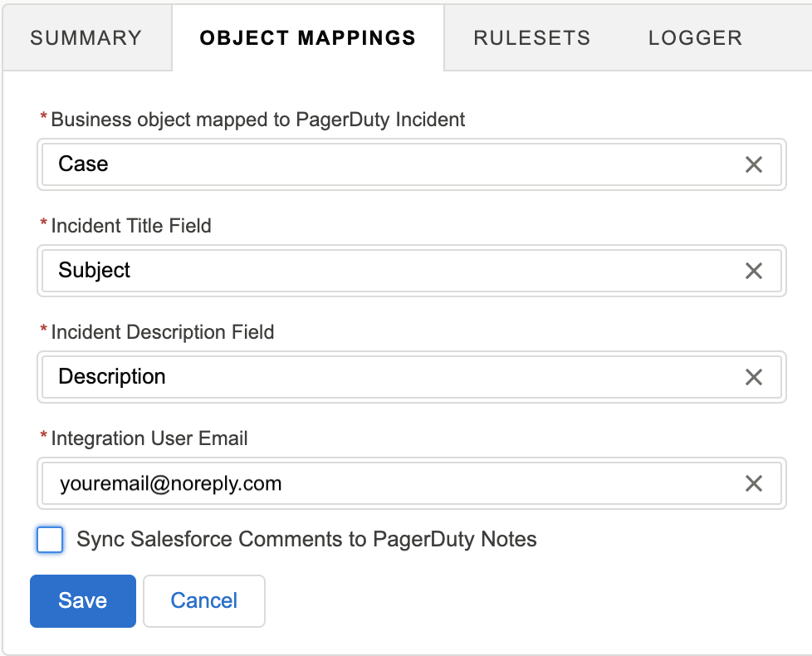Cancel the object mapping changes
The image size is (812, 656).
tap(204, 601)
